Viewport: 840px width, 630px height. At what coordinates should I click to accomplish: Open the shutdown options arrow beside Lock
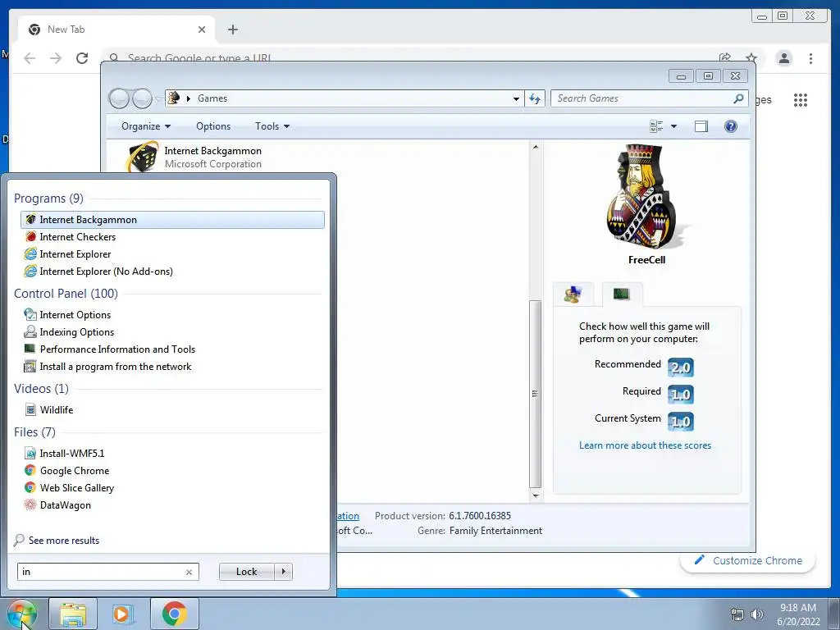(283, 572)
